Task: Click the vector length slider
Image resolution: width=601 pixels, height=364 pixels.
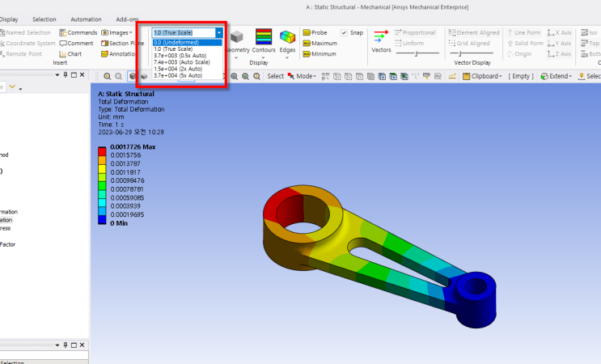Action: click(417, 53)
